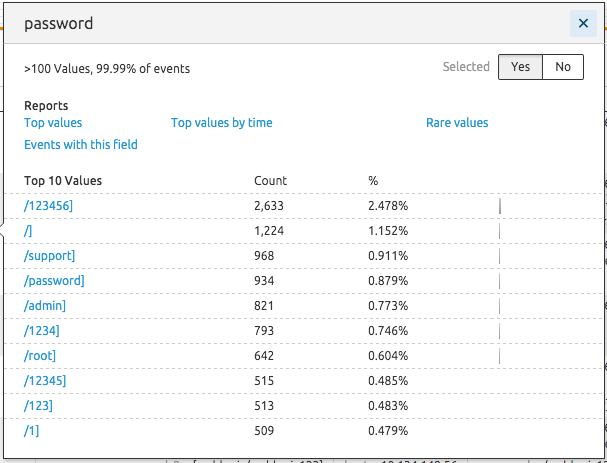
Task: Close the password field dialog
Action: pyautogui.click(x=583, y=24)
